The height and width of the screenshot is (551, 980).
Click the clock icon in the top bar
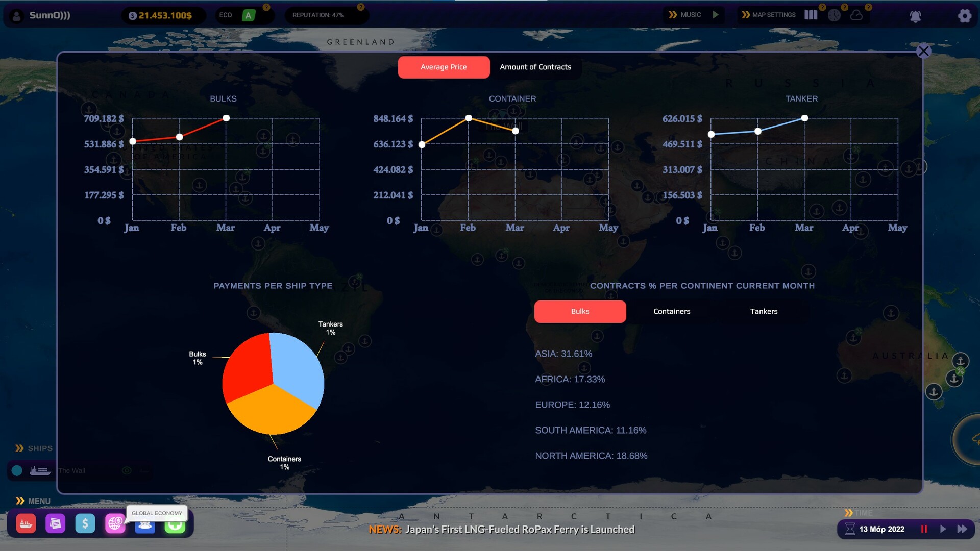[x=835, y=16]
